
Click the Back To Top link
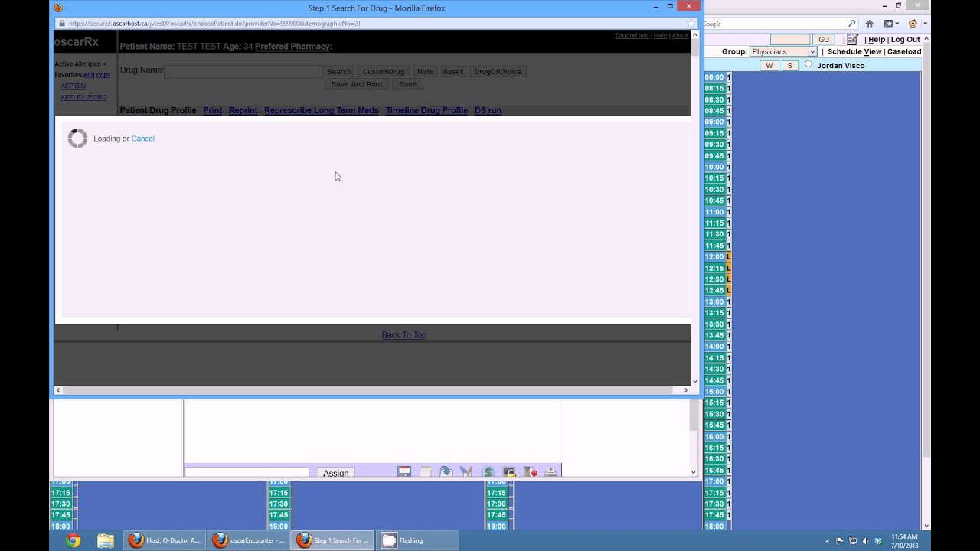pos(404,335)
